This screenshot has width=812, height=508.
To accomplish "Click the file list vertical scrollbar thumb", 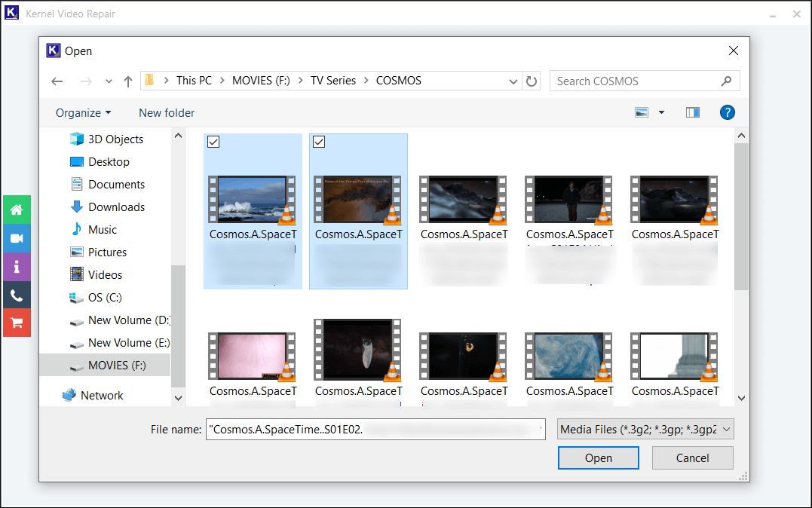I will click(x=741, y=216).
